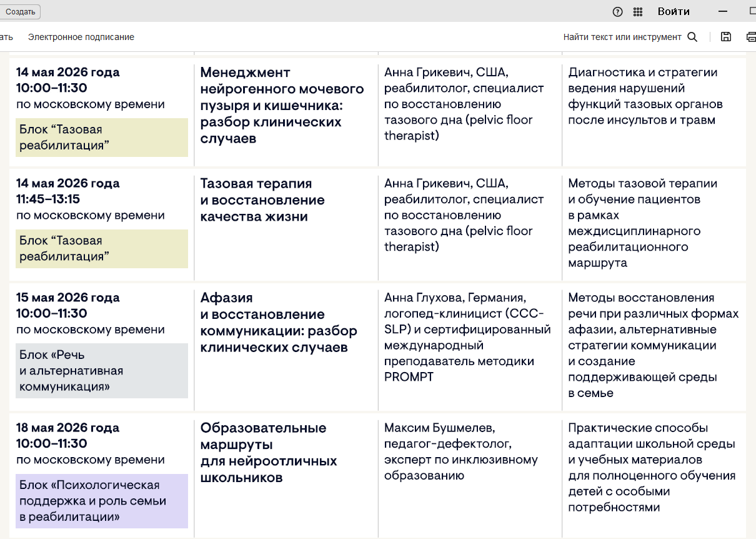Image resolution: width=756 pixels, height=539 pixels.
Task: Click the Афазия и восстановление коммуникации heading
Action: (279, 323)
